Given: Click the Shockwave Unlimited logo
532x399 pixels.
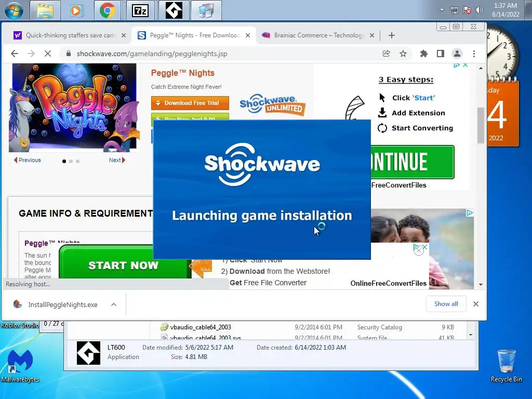Looking at the screenshot, I should [272, 104].
